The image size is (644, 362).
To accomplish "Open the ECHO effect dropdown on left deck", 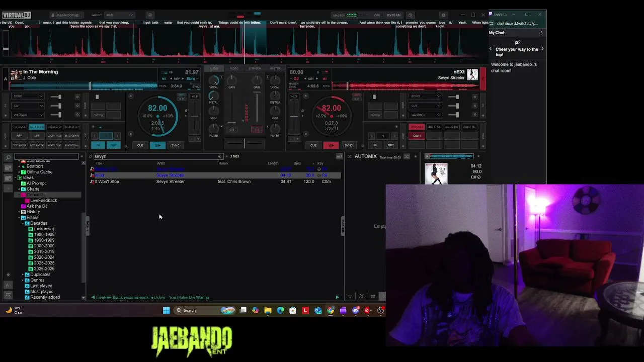I will coord(28,97).
